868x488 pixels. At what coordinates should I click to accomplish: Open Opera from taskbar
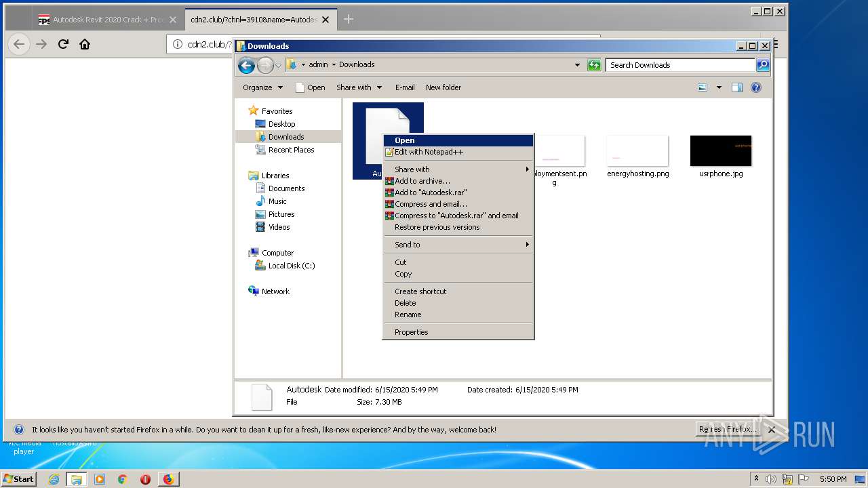pyautogui.click(x=145, y=479)
